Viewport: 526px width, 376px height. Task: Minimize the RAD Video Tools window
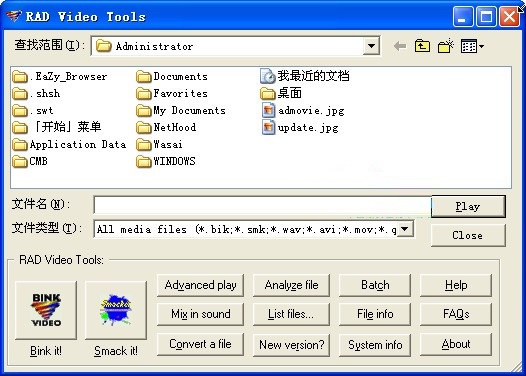coord(462,16)
